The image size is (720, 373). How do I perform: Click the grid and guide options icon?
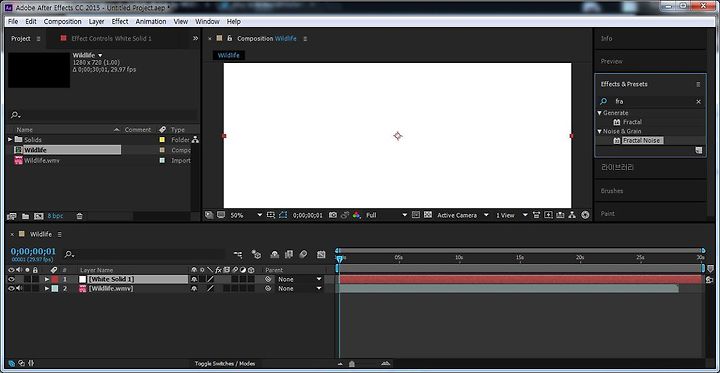(x=271, y=215)
